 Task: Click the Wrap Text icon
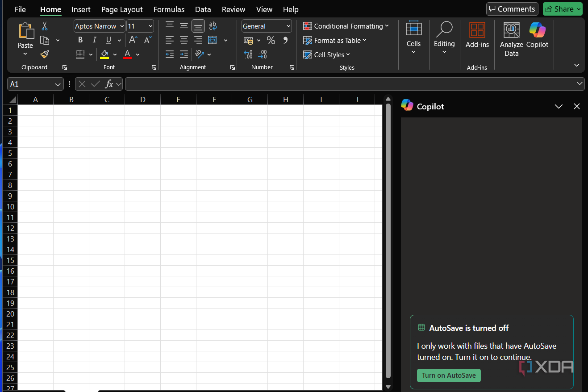[x=213, y=26]
